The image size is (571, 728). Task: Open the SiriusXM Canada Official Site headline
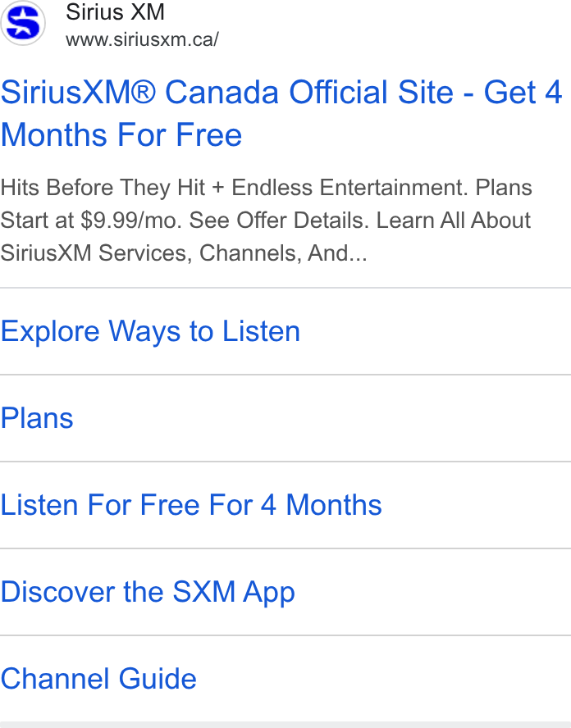pyautogui.click(x=281, y=113)
